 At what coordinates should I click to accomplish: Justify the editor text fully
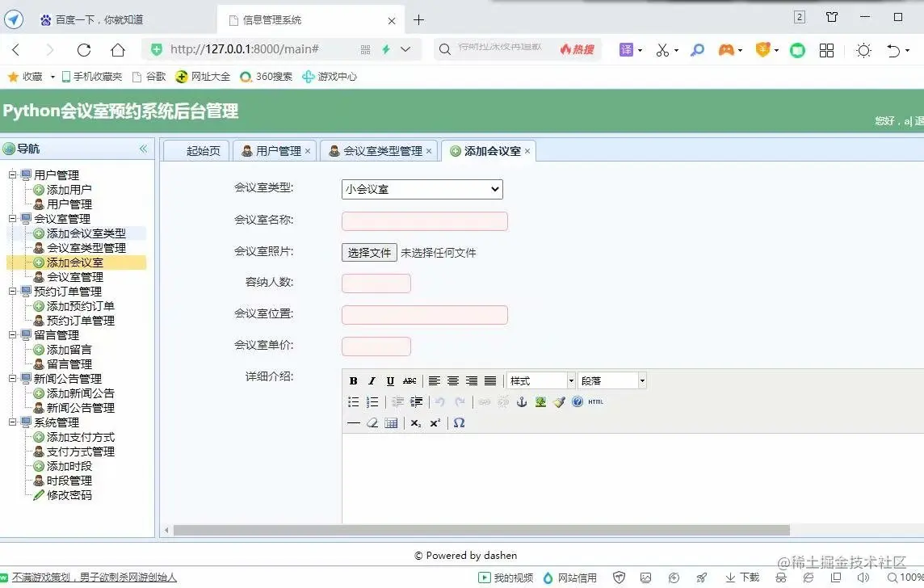click(490, 381)
